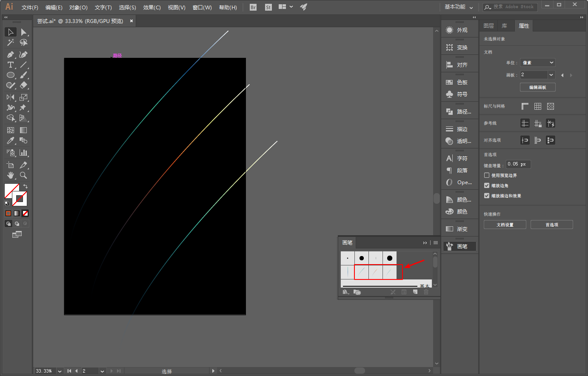This screenshot has height=376, width=588.
Task: Open the 单位 units dropdown
Action: click(x=538, y=63)
